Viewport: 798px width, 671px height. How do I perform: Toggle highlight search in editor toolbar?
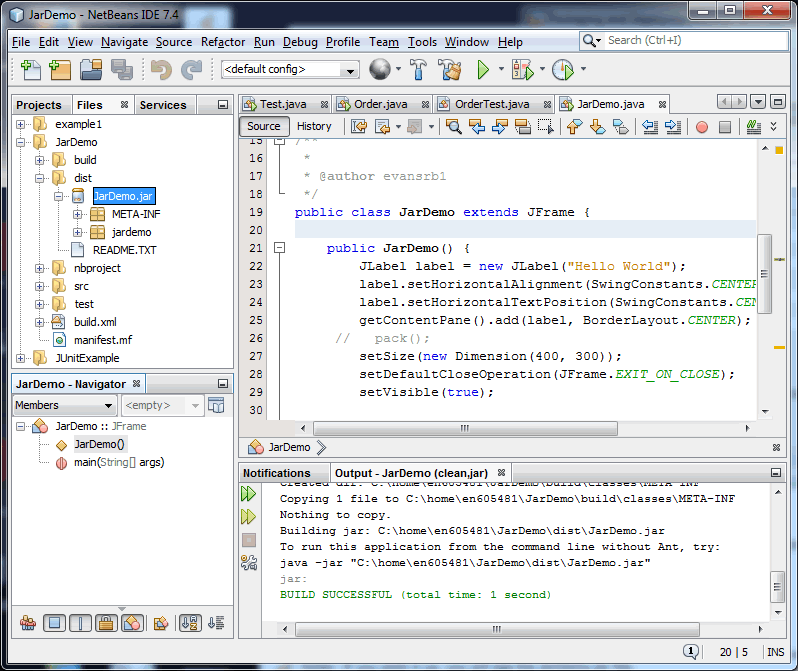[523, 126]
